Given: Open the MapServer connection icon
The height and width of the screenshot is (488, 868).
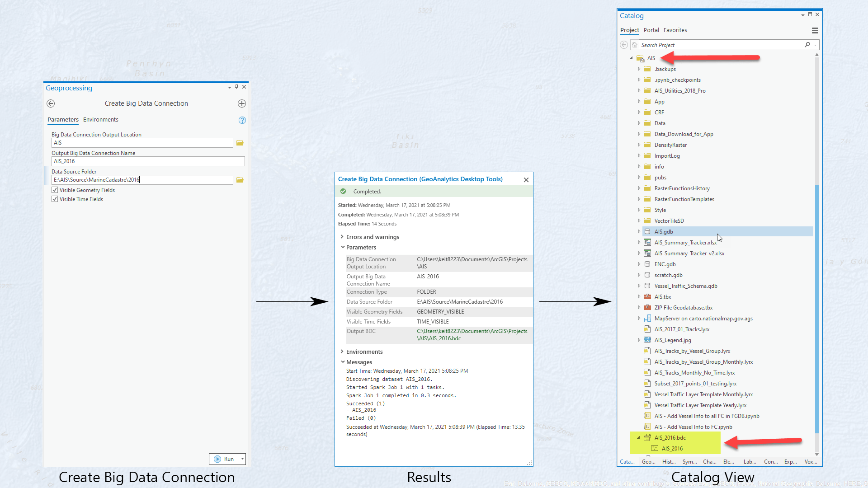Looking at the screenshot, I should pos(648,318).
